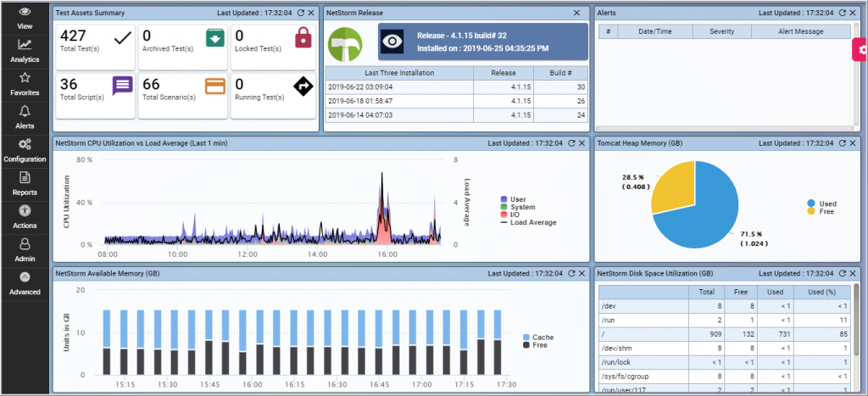Select the 2019-06-22 03:09:04 installation row
Screen dimensions: 868x396
tap(456, 87)
